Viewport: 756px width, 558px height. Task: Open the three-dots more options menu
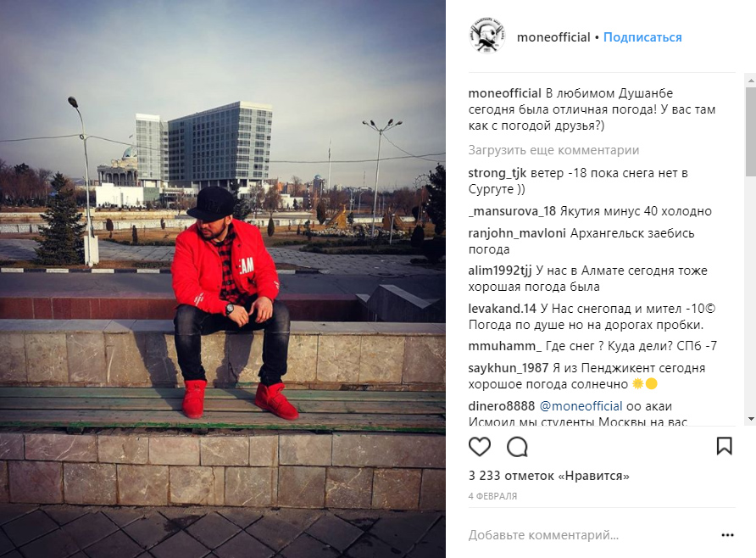point(727,535)
